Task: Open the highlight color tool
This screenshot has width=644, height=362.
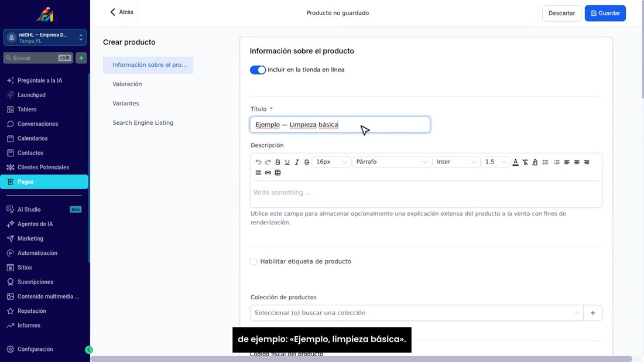Action: tap(535, 162)
